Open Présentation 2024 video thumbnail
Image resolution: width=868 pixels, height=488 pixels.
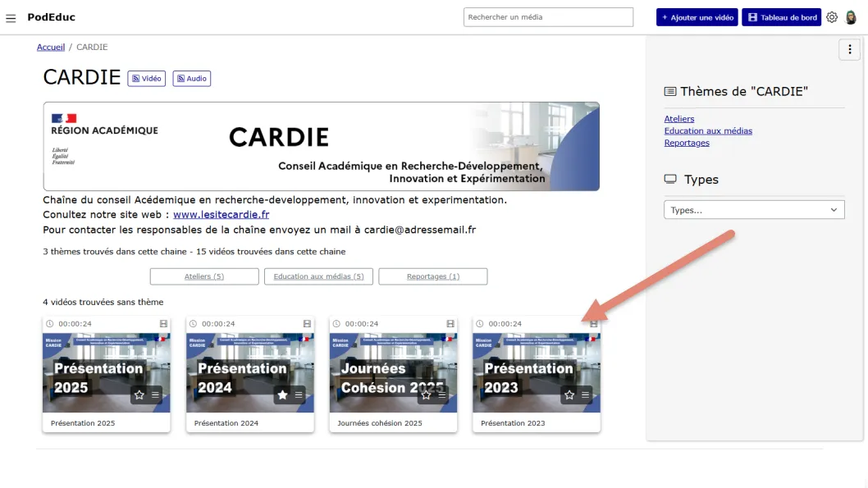249,372
